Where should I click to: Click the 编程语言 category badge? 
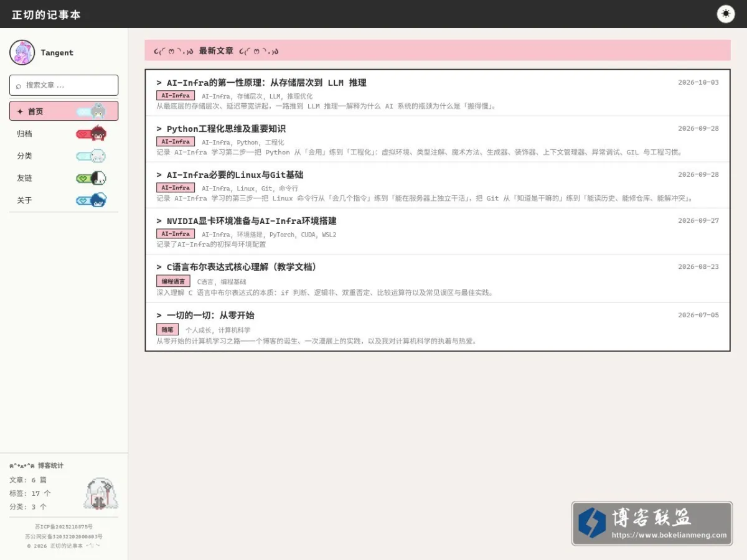[173, 281]
